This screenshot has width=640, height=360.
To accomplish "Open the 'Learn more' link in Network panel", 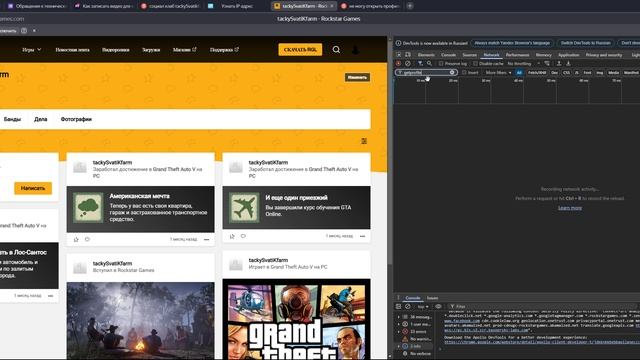I will coord(570,208).
